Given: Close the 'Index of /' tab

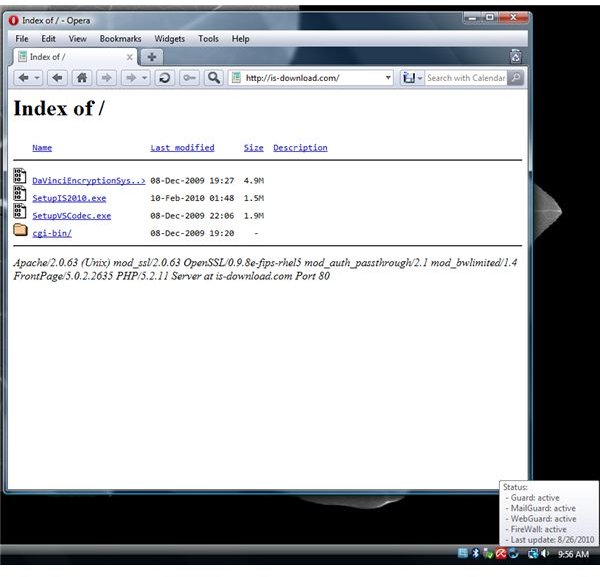Looking at the screenshot, I should pyautogui.click(x=129, y=57).
